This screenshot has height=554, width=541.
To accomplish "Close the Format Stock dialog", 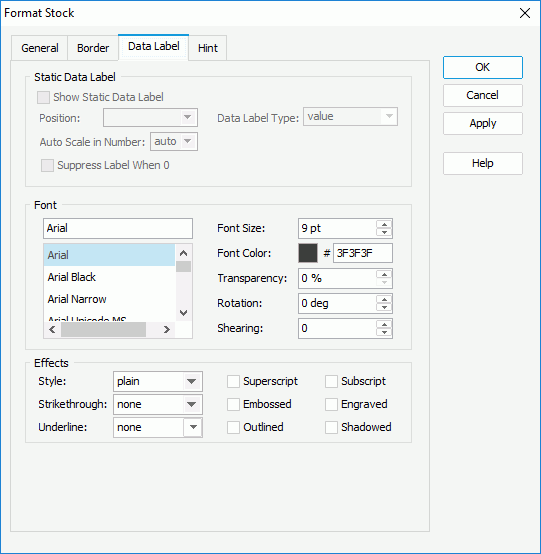I will tap(525, 13).
